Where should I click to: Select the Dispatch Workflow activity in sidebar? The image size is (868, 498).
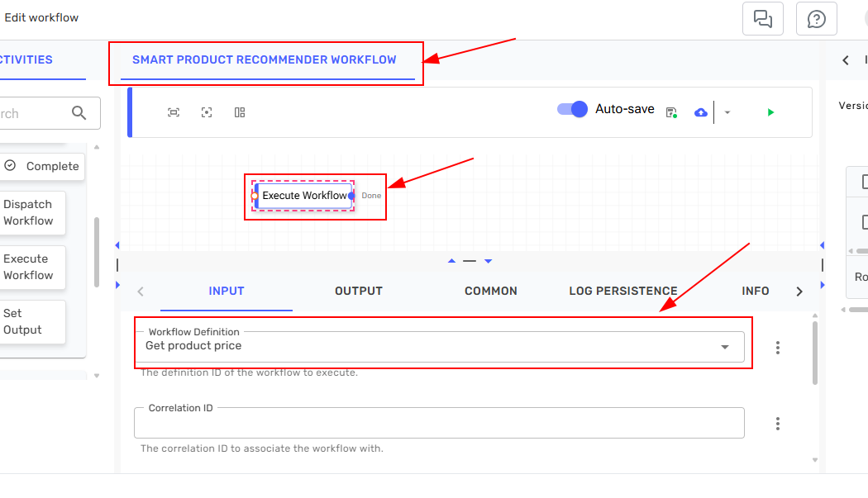pos(31,212)
